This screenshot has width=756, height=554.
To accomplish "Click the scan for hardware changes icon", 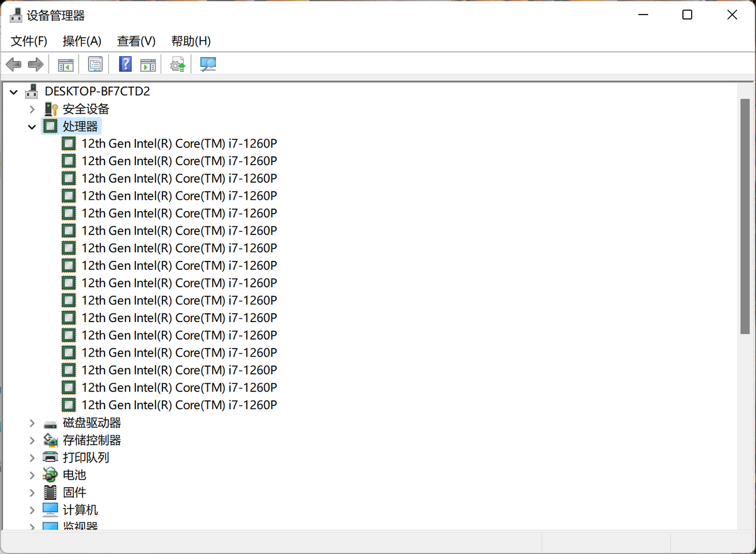I will (208, 64).
